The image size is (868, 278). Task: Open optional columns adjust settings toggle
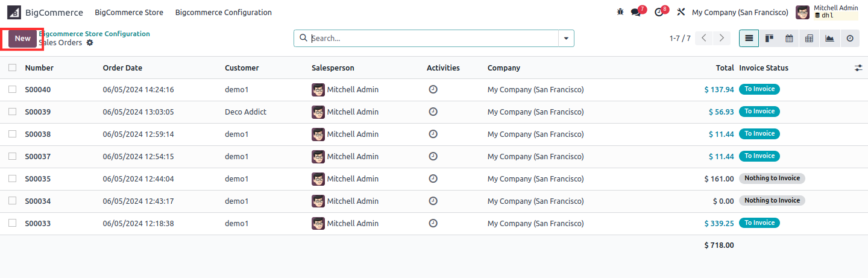pyautogui.click(x=858, y=68)
